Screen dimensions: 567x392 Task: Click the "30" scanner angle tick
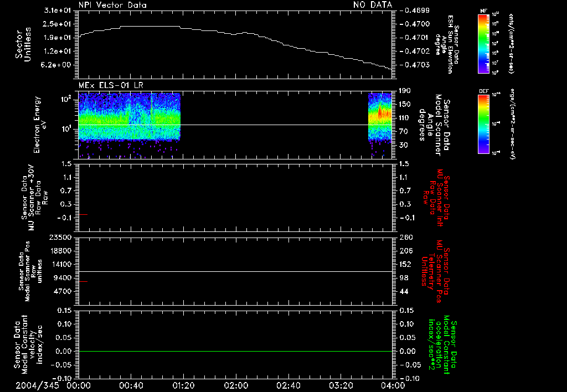point(405,145)
